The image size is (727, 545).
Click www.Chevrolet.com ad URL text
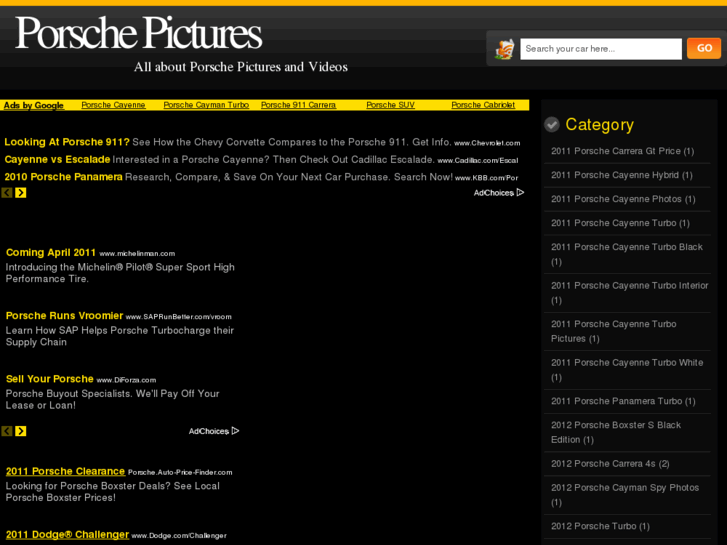coord(487,143)
